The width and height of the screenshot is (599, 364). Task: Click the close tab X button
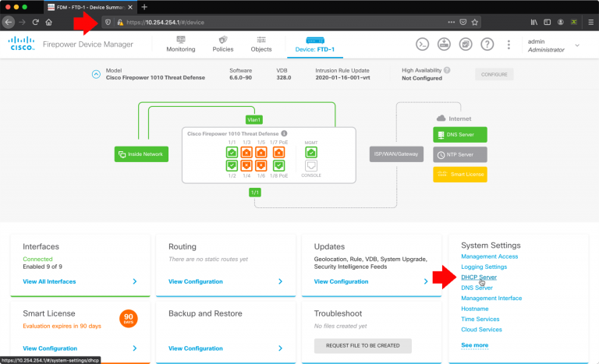tap(130, 7)
